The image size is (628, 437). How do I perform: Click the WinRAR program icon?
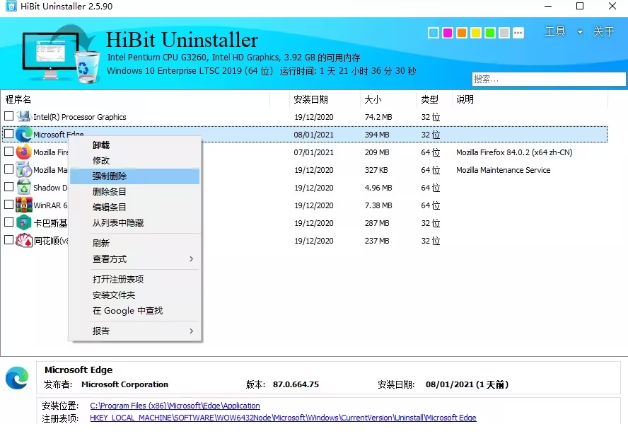pos(24,205)
